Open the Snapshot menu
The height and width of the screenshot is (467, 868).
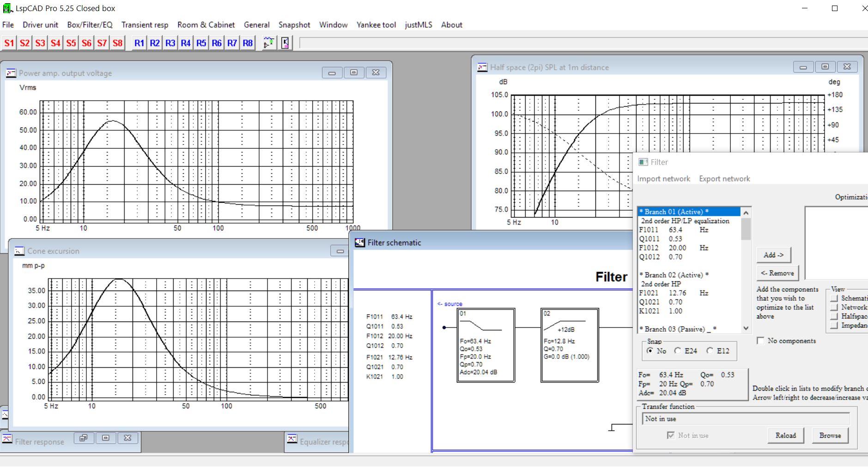(294, 25)
